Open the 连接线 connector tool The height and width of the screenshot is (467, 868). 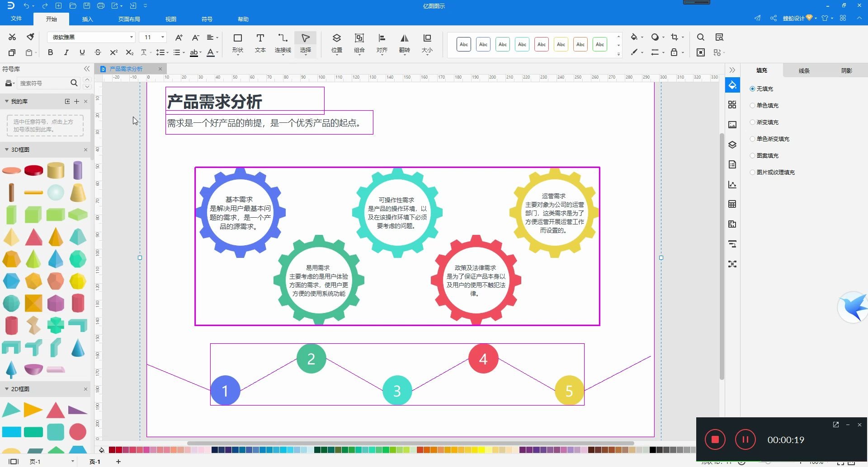pos(283,44)
